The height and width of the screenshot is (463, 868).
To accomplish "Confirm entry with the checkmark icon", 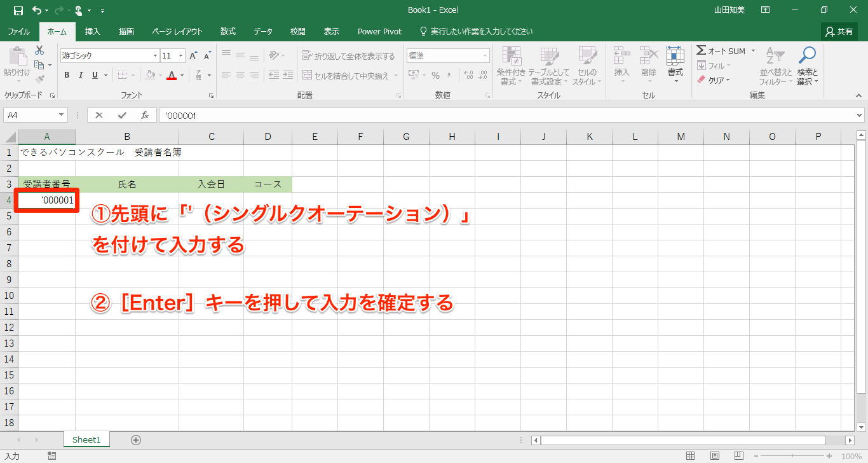I will pos(122,115).
